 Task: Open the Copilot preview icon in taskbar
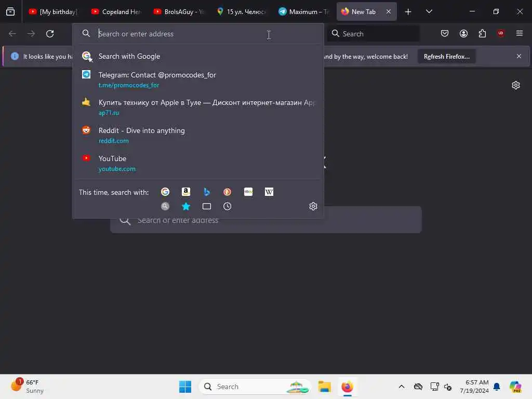coord(515,387)
